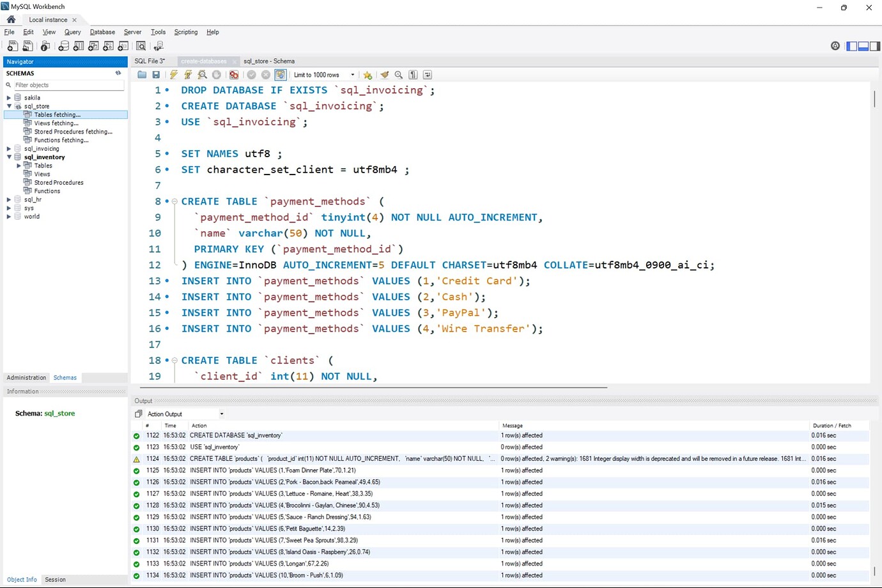Viewport: 882px width, 588px height.
Task: Refresh schemas list in Navigator
Action: 118,73
